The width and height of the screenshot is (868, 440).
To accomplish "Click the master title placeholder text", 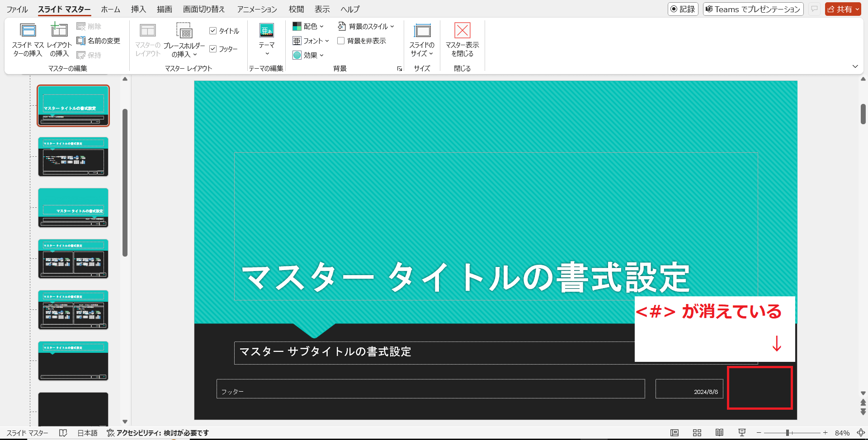I will pos(465,277).
